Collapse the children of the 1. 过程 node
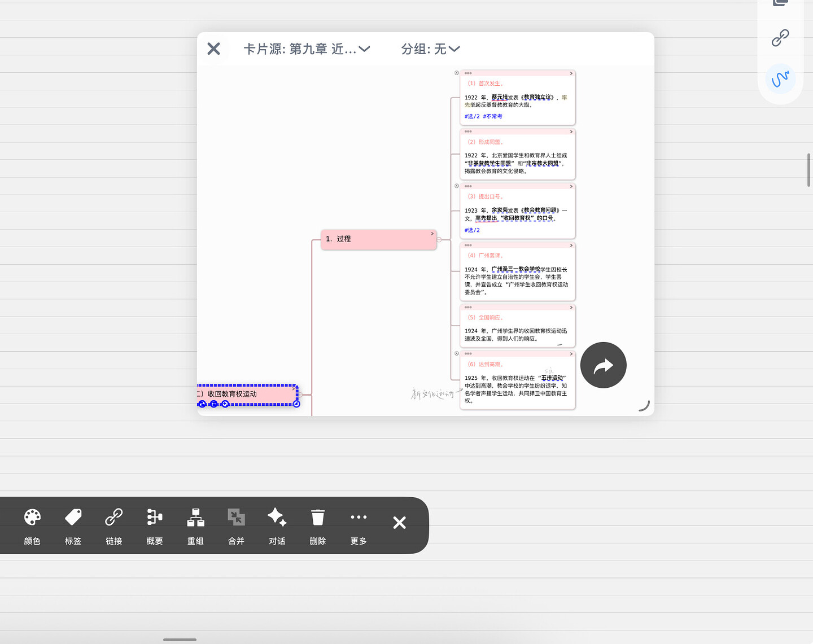Screen dimensions: 813x644 tap(439, 239)
